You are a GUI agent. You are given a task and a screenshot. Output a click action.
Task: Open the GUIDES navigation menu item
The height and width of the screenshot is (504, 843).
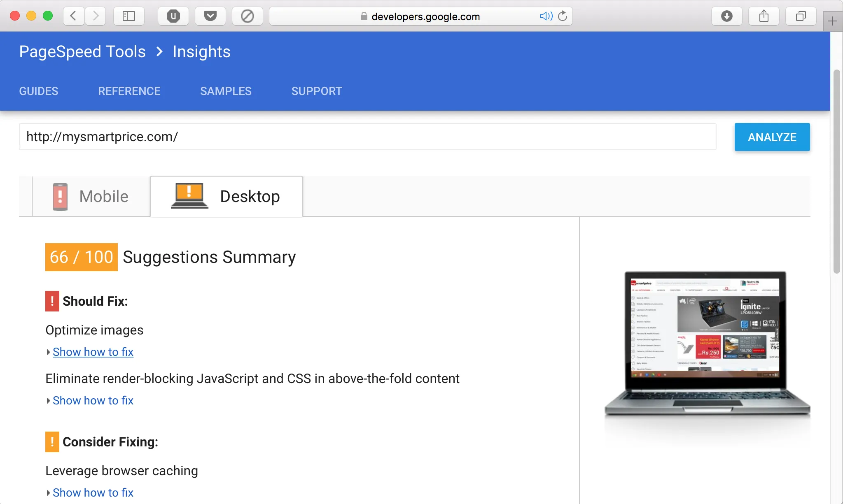point(38,91)
